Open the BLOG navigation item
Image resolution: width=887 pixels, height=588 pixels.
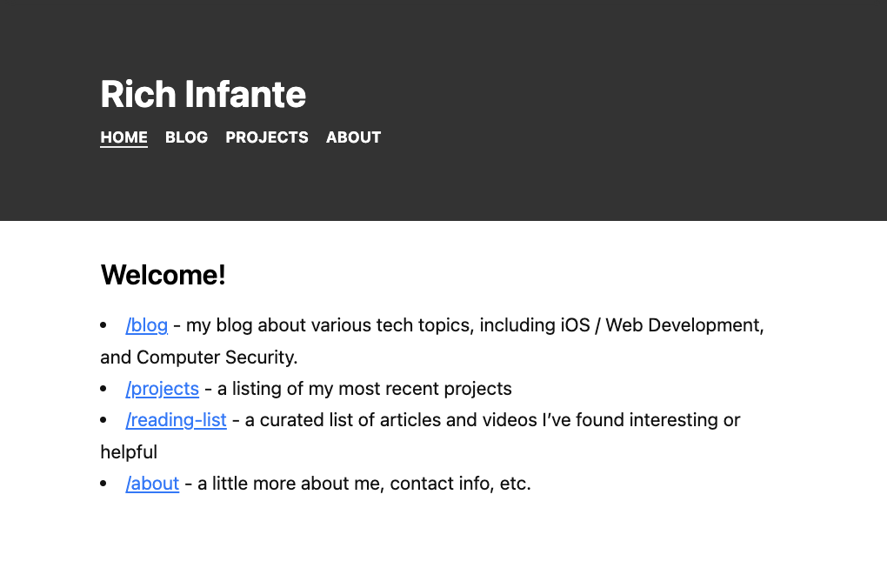pos(186,137)
